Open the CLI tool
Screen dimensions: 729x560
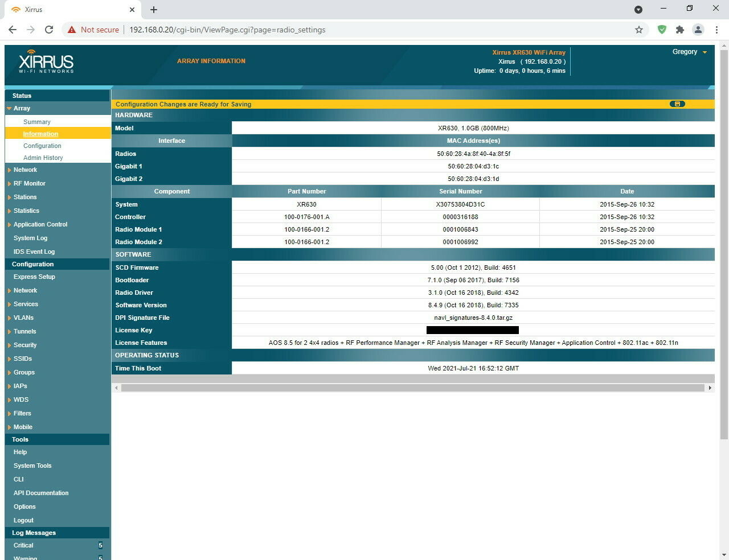(x=19, y=479)
